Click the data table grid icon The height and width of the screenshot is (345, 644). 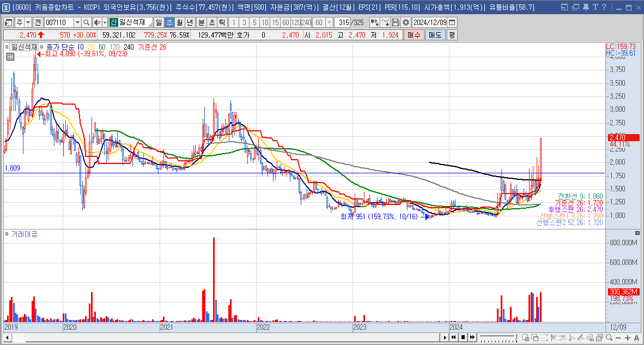[10, 57]
